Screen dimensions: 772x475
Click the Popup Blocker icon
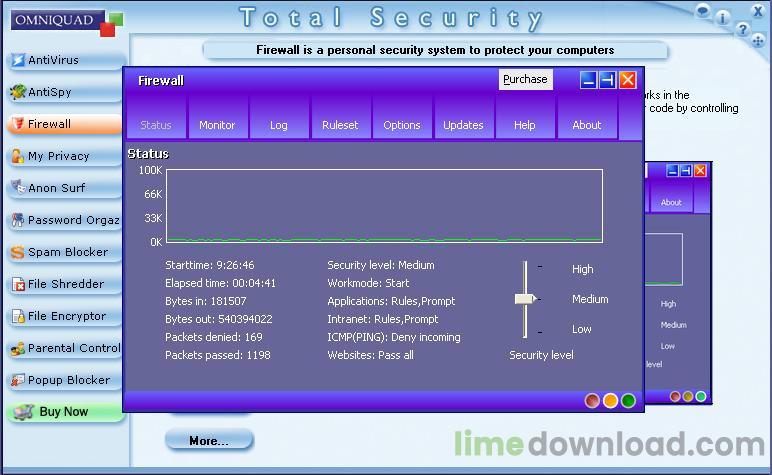[18, 380]
